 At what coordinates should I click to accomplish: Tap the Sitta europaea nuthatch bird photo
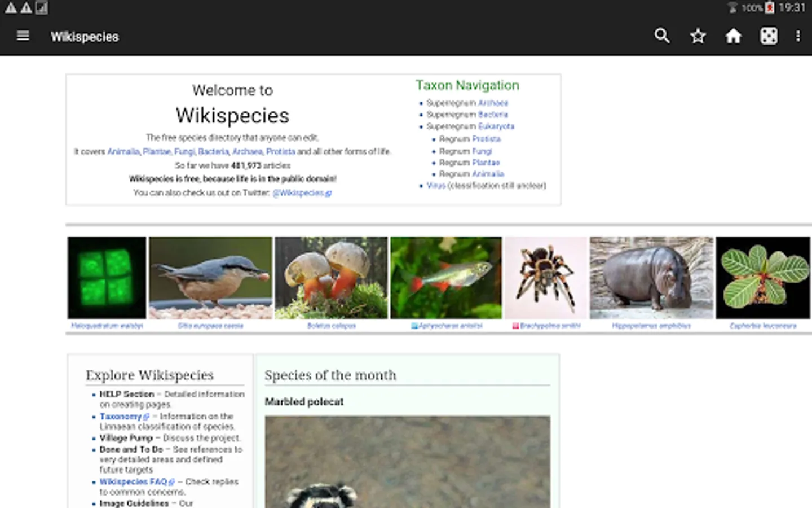(210, 278)
